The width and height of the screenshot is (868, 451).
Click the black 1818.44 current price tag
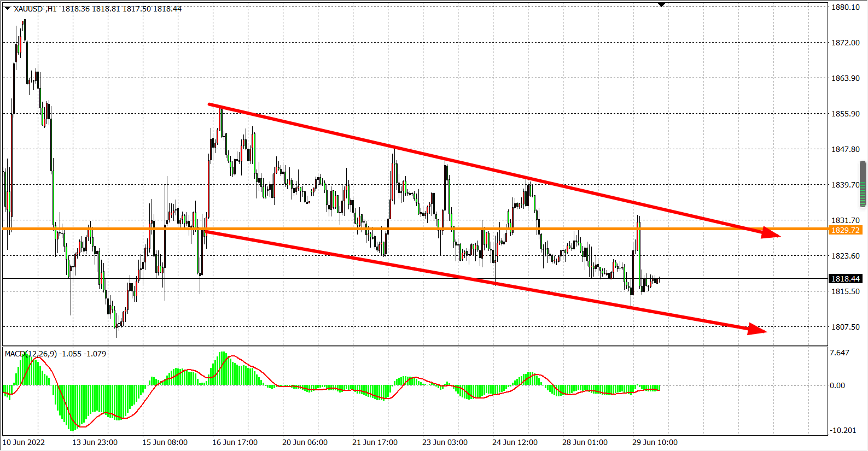[845, 279]
